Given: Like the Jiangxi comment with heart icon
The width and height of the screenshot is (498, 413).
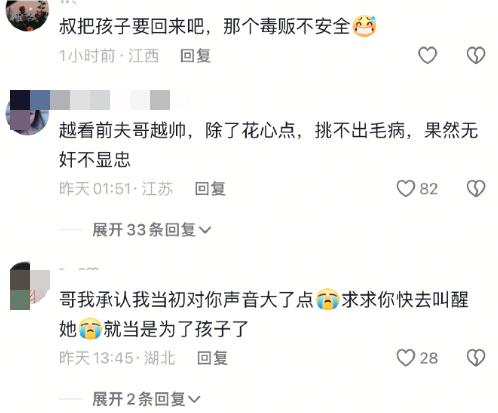Looking at the screenshot, I should pyautogui.click(x=427, y=55).
